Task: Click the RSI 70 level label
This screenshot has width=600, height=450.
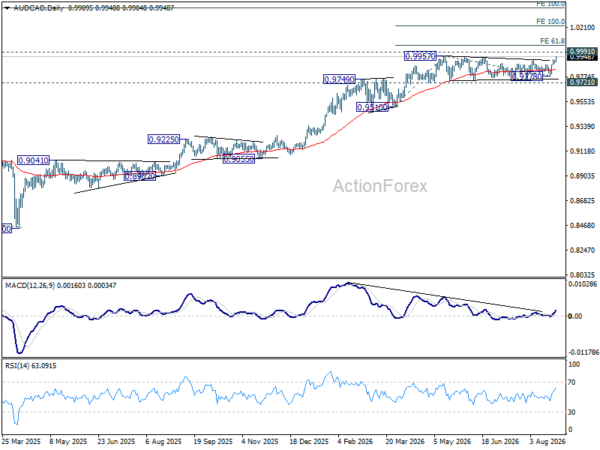Action: tap(572, 382)
